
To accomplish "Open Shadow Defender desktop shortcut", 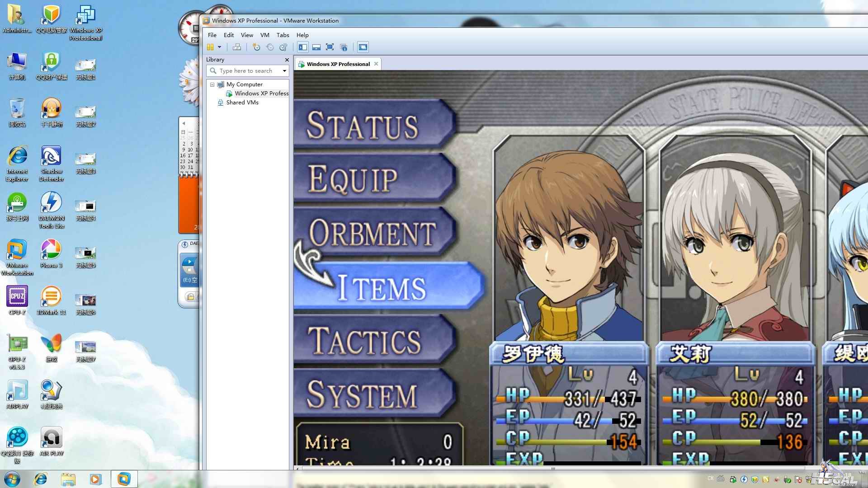I will tap(51, 164).
